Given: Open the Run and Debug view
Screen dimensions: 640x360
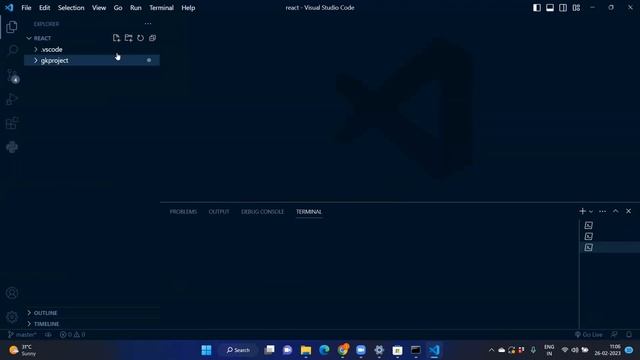Looking at the screenshot, I should (x=12, y=99).
